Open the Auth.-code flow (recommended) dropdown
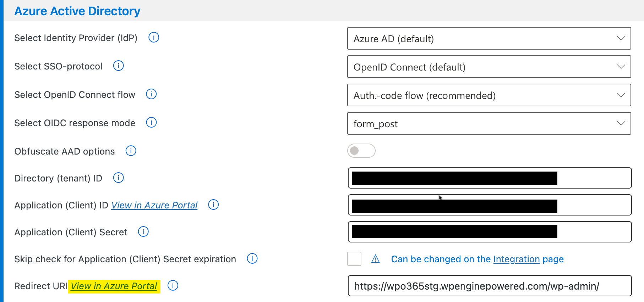Screen dimensions: 644x302 [x=489, y=95]
